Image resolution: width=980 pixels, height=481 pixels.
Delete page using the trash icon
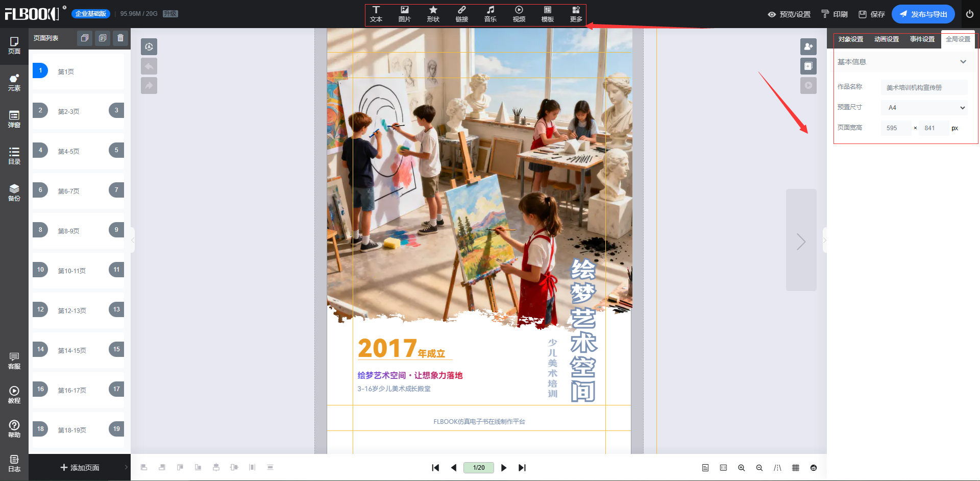click(120, 38)
